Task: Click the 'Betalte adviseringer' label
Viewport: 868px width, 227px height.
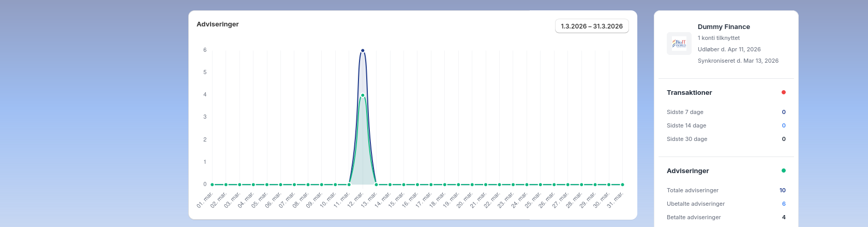Action: pyautogui.click(x=694, y=217)
